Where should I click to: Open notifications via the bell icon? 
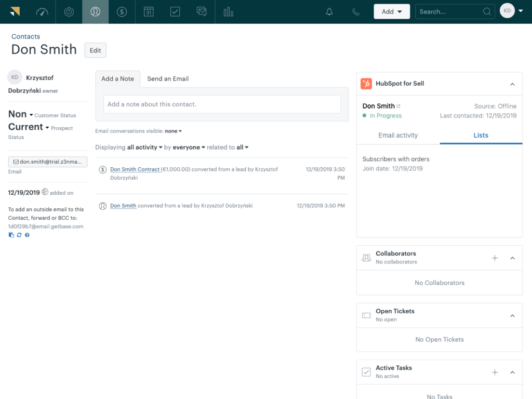[329, 11]
